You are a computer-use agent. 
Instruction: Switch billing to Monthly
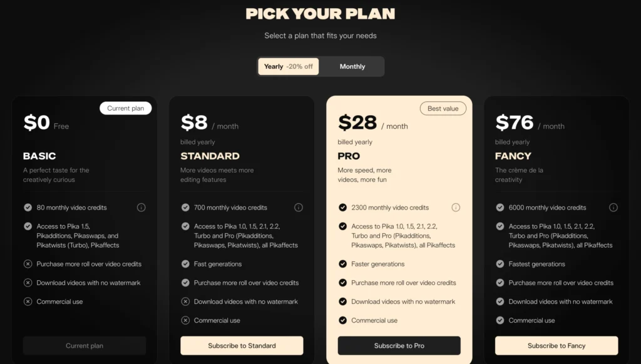(352, 66)
